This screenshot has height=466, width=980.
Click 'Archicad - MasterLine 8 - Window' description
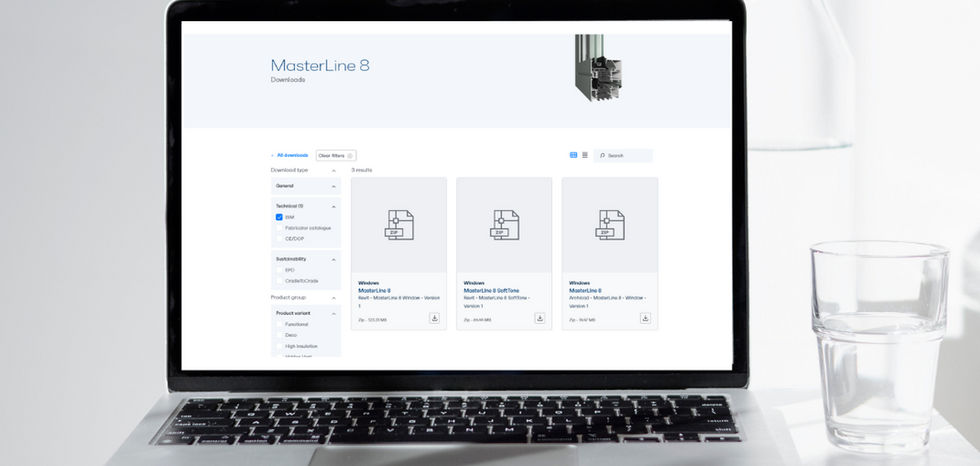pos(608,302)
